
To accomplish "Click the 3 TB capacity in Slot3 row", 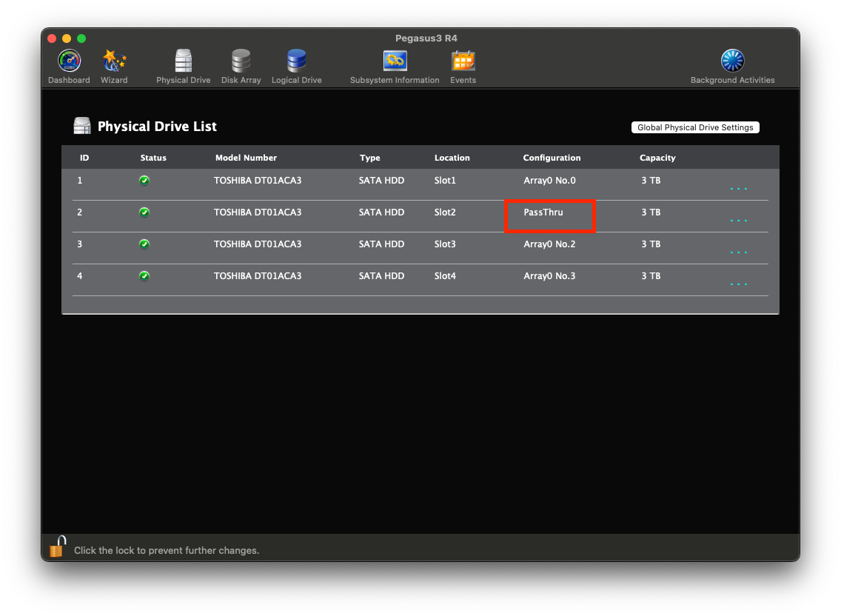I will tap(651, 244).
